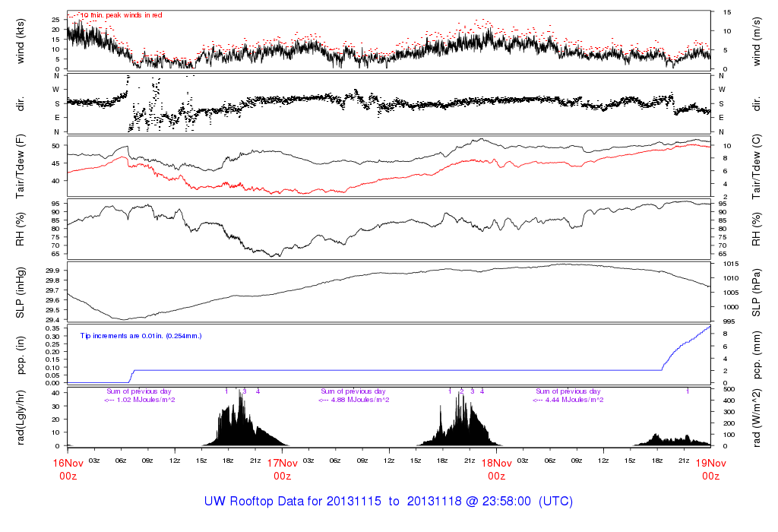Click the 'SLP (hPa)' axis label
778x532 pixels.
pyautogui.click(x=756, y=293)
